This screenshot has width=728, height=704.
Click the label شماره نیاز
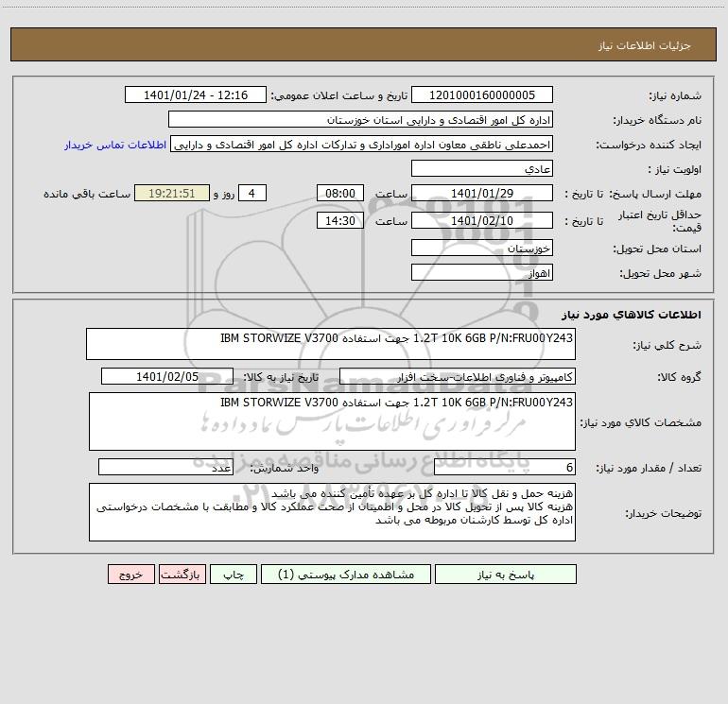(675, 96)
